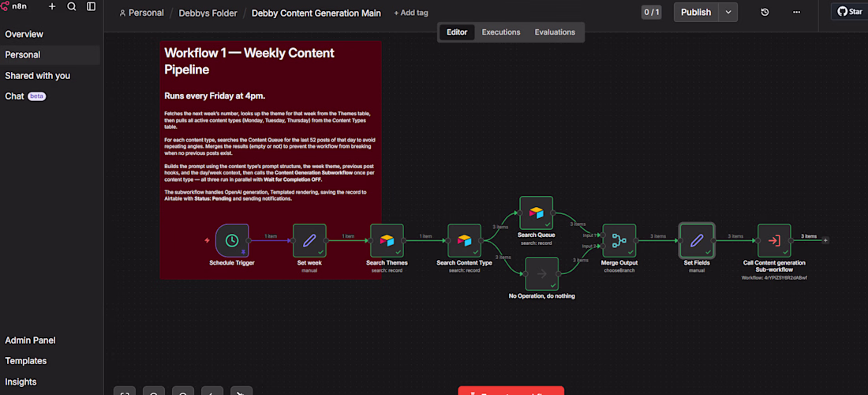
Task: Open the n8n logo home
Action: tap(14, 6)
